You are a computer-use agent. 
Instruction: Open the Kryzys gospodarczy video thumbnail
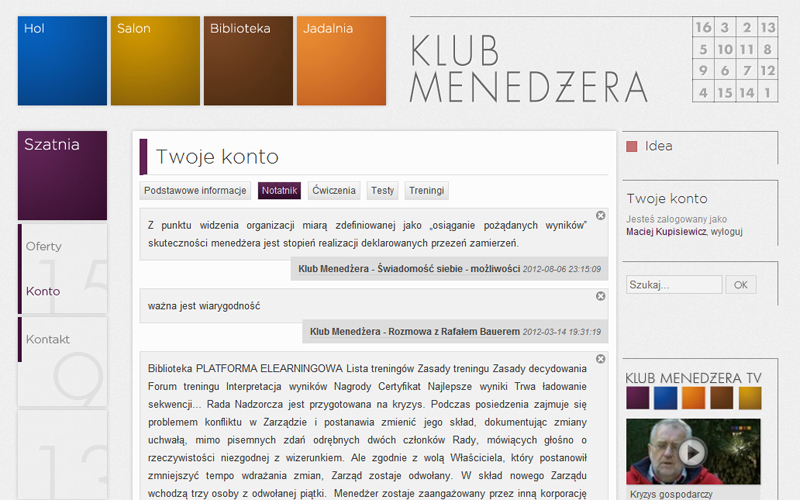pos(693,452)
